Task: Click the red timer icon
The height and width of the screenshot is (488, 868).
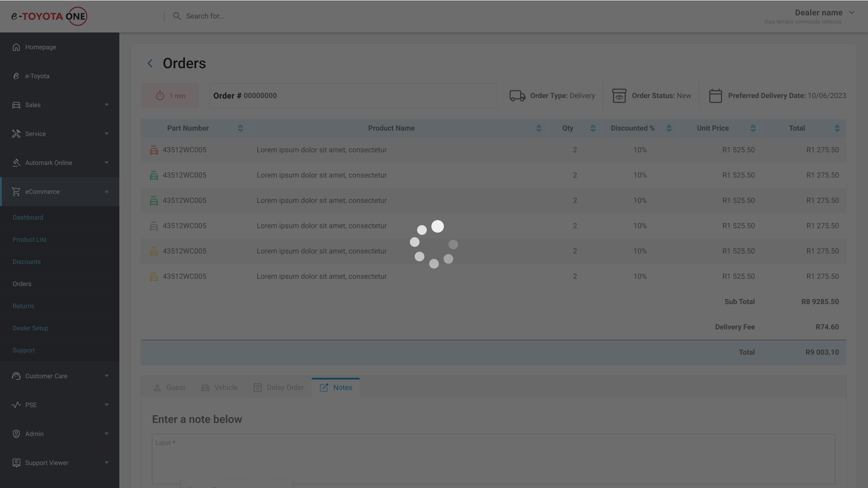Action: 160,96
